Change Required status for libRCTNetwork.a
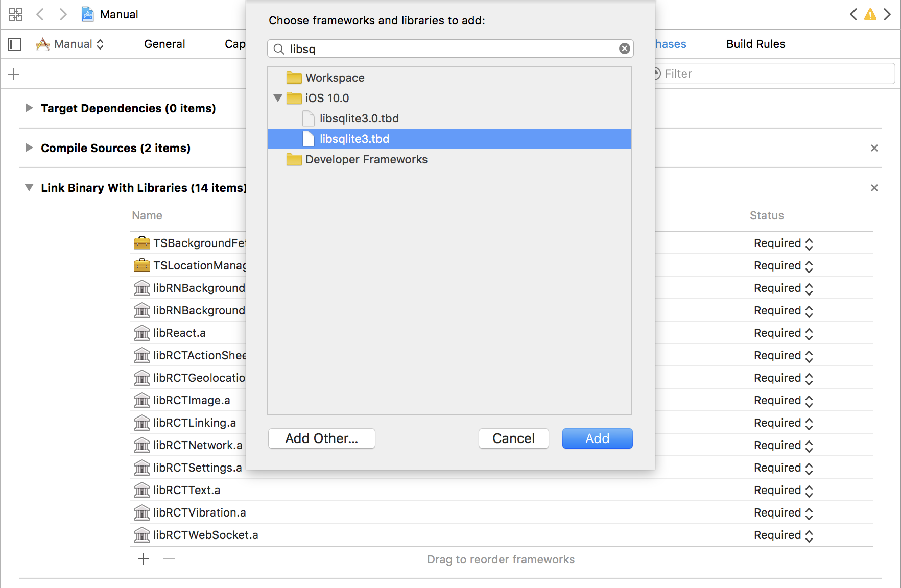 click(x=783, y=446)
